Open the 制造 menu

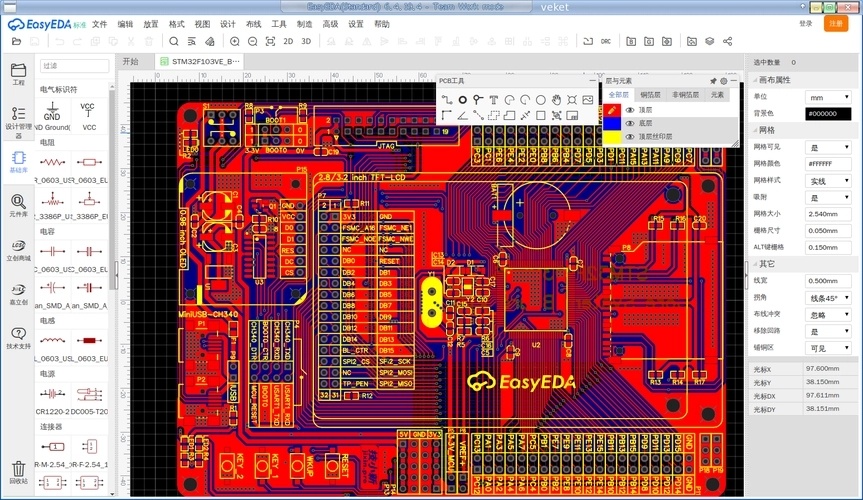coord(304,24)
